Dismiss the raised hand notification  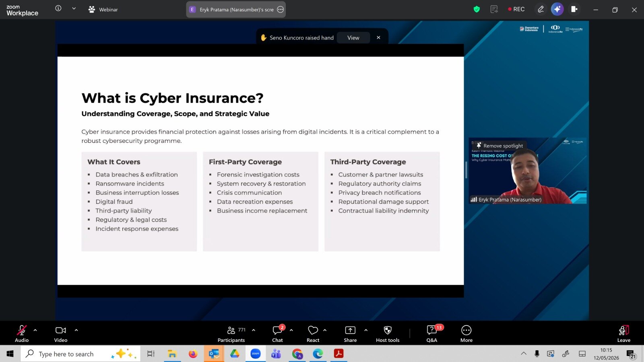[378, 37]
